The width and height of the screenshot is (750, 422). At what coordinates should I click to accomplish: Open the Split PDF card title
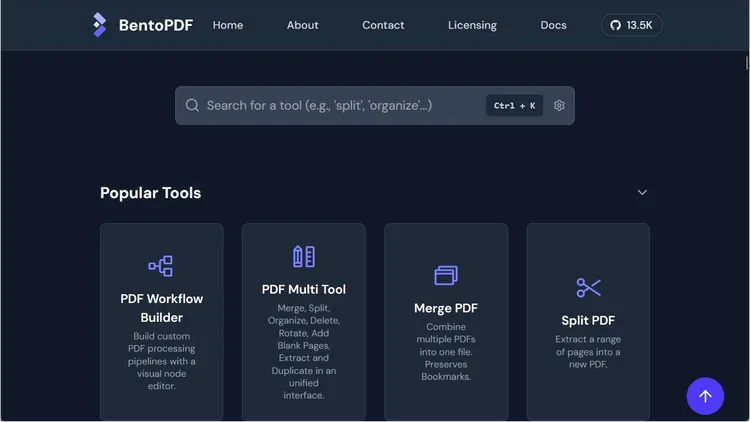tap(588, 321)
